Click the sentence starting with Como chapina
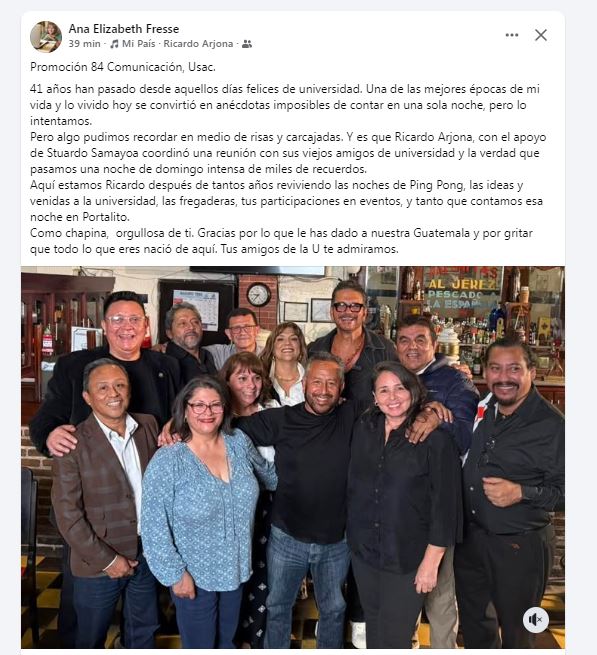Image resolution: width=597 pixels, height=655 pixels. [x=282, y=241]
